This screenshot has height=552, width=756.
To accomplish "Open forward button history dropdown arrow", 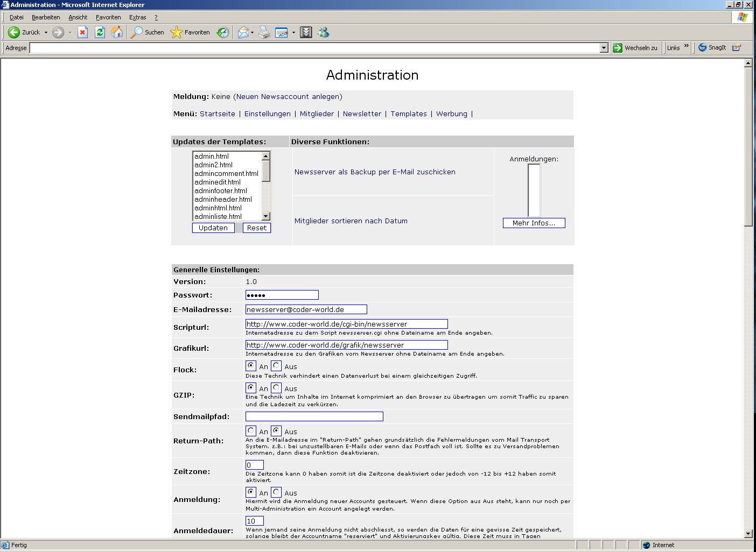I will coord(70,32).
